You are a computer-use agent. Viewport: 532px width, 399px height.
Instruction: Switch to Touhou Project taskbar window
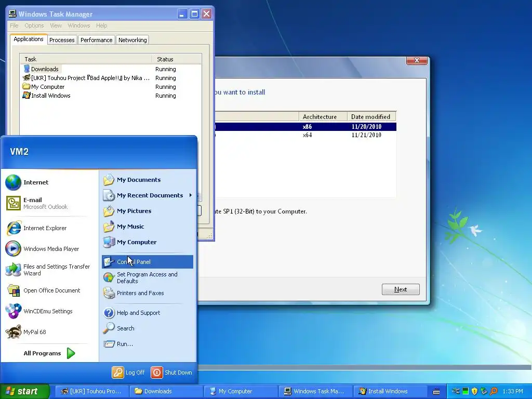click(91, 391)
